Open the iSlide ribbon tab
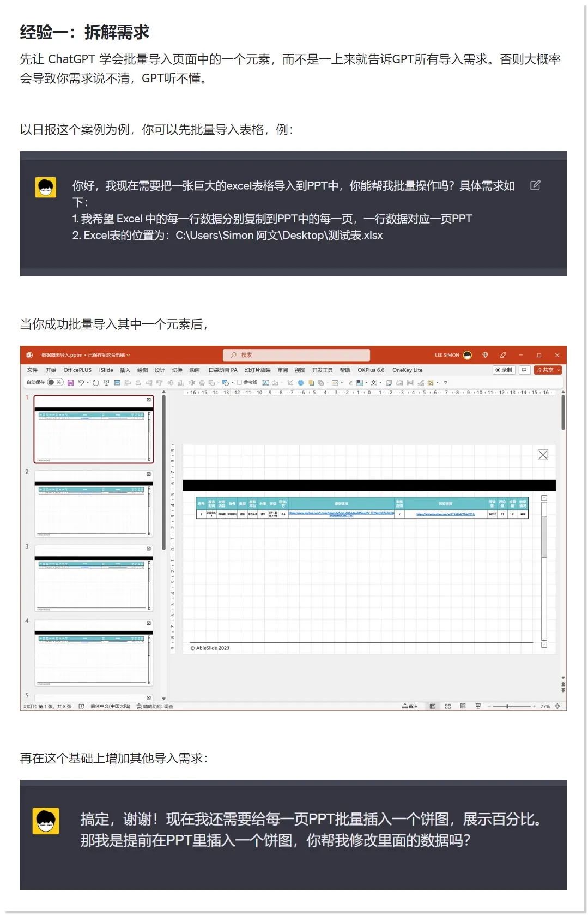The width and height of the screenshot is (588, 915). coord(106,370)
